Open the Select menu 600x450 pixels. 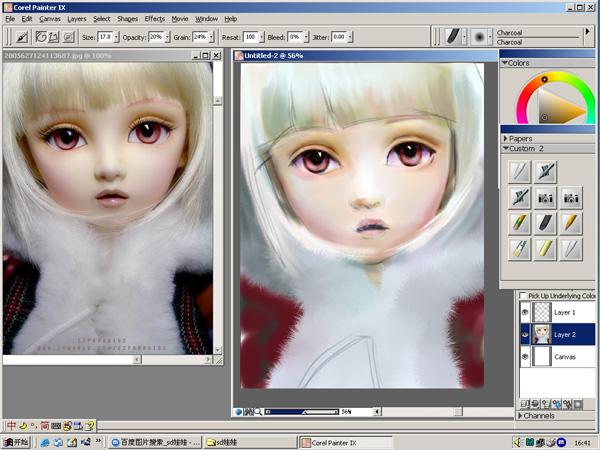click(x=101, y=19)
